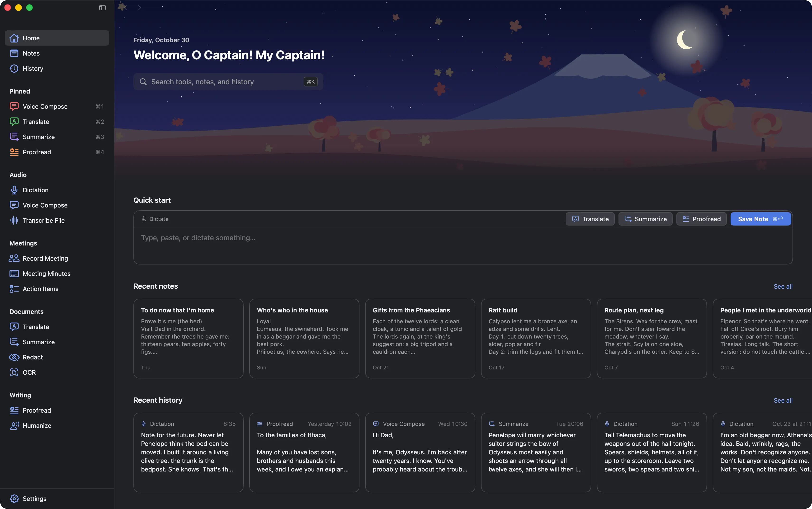Open Voice Compose history from Wed 10:30

[420, 452]
